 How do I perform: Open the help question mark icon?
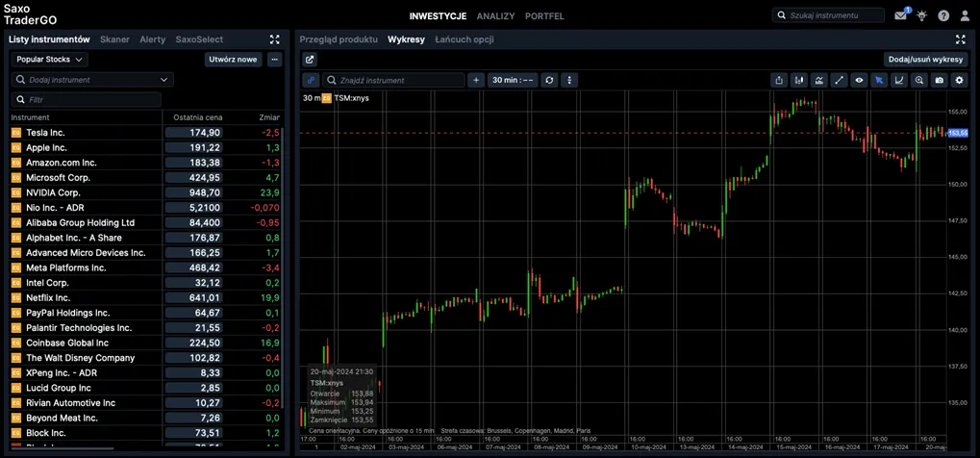[943, 15]
